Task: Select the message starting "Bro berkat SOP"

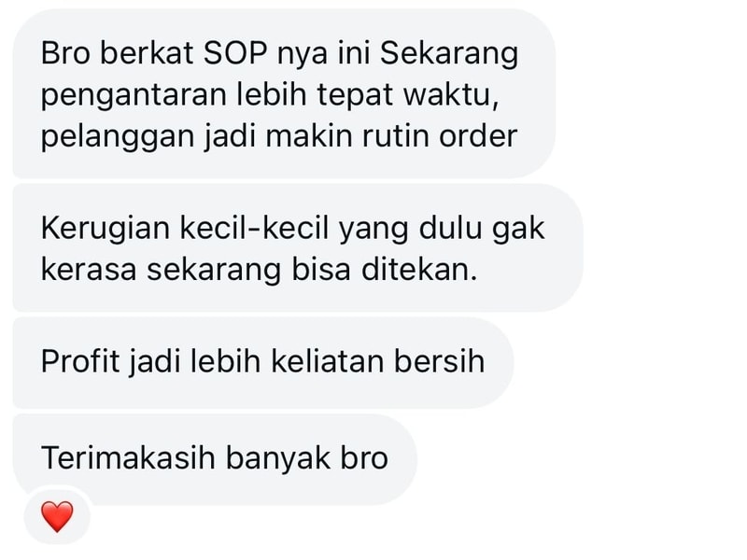Action: coord(284,93)
